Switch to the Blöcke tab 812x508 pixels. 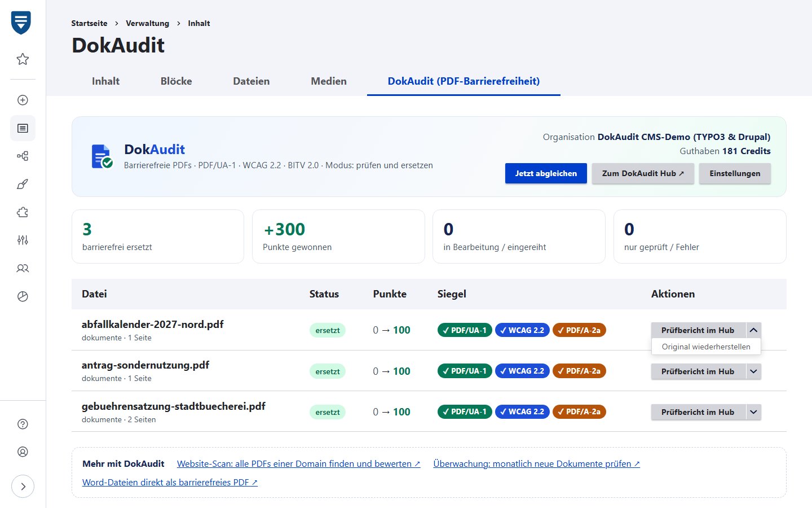(176, 81)
